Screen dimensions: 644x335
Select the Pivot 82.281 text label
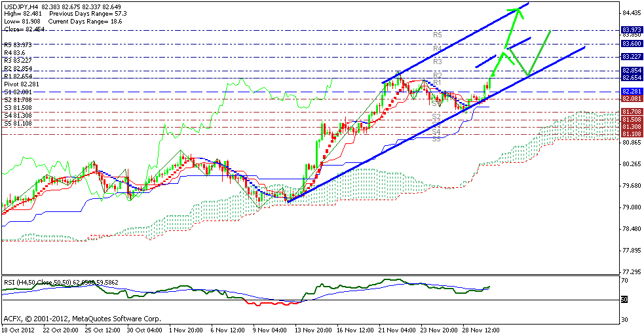pos(22,84)
